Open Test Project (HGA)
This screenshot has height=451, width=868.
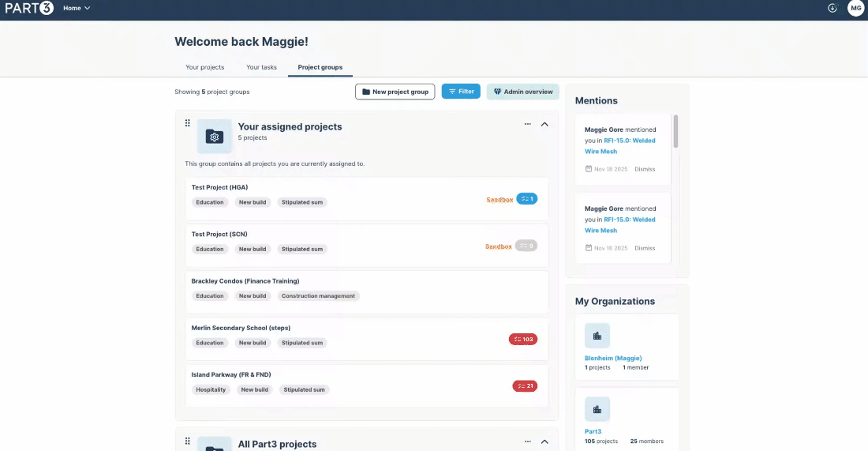click(220, 187)
